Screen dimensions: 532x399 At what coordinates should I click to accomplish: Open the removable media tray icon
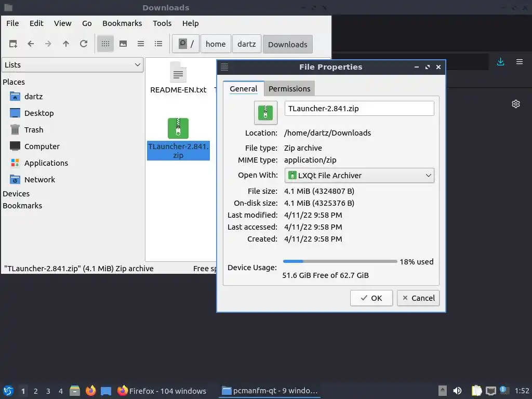pos(443,391)
